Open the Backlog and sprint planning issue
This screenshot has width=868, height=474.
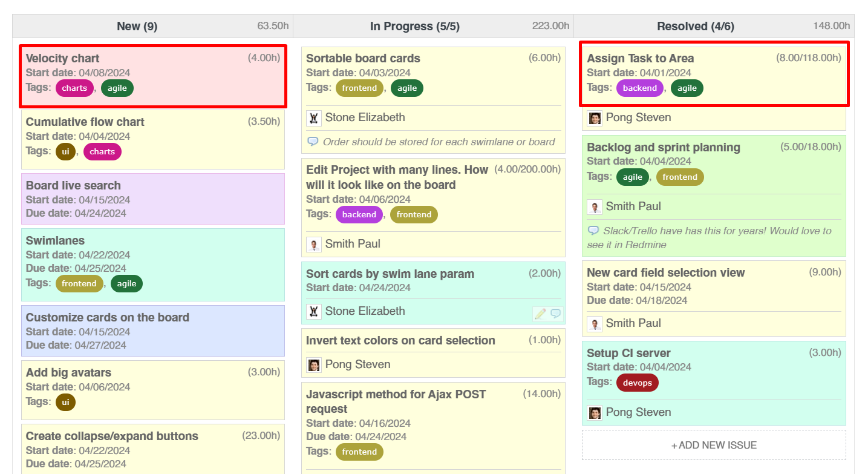coord(662,146)
